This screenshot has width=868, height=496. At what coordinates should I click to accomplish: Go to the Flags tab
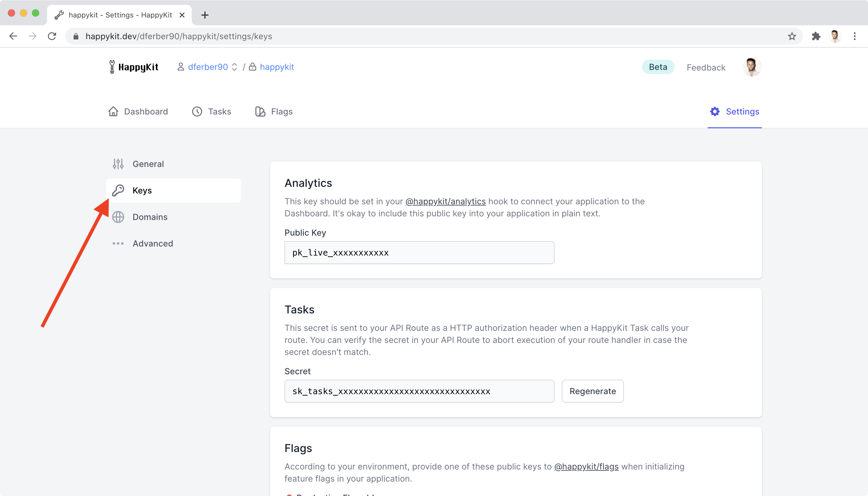(274, 111)
